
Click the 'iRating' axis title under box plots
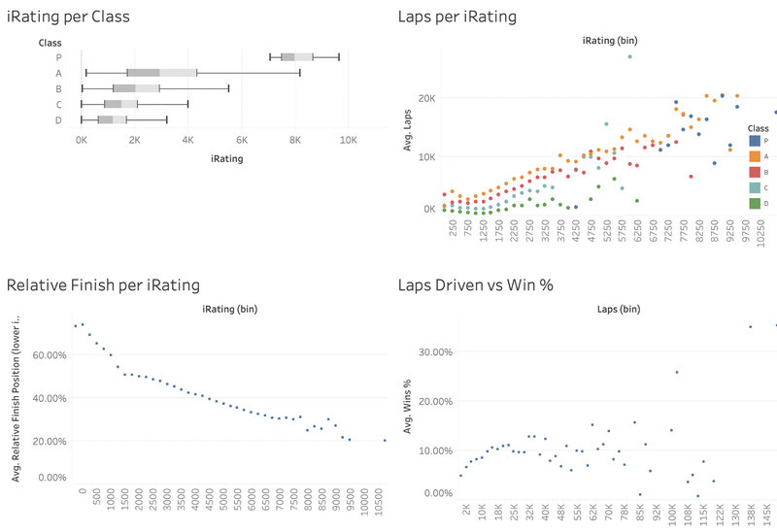226,156
